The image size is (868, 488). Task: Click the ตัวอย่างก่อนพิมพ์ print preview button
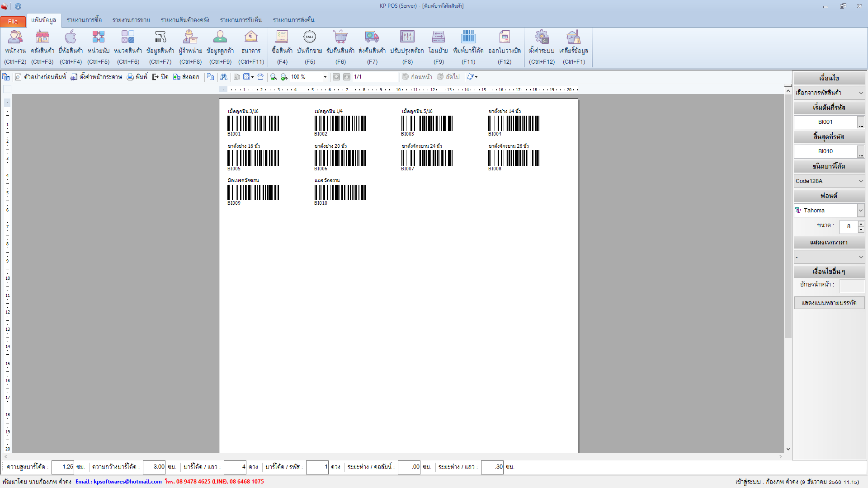[x=40, y=77]
